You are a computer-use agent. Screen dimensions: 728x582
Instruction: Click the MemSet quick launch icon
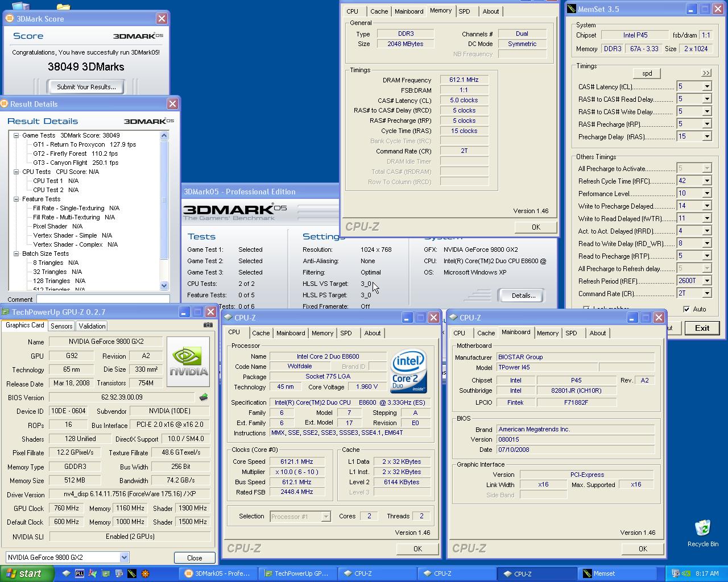[x=132, y=573]
